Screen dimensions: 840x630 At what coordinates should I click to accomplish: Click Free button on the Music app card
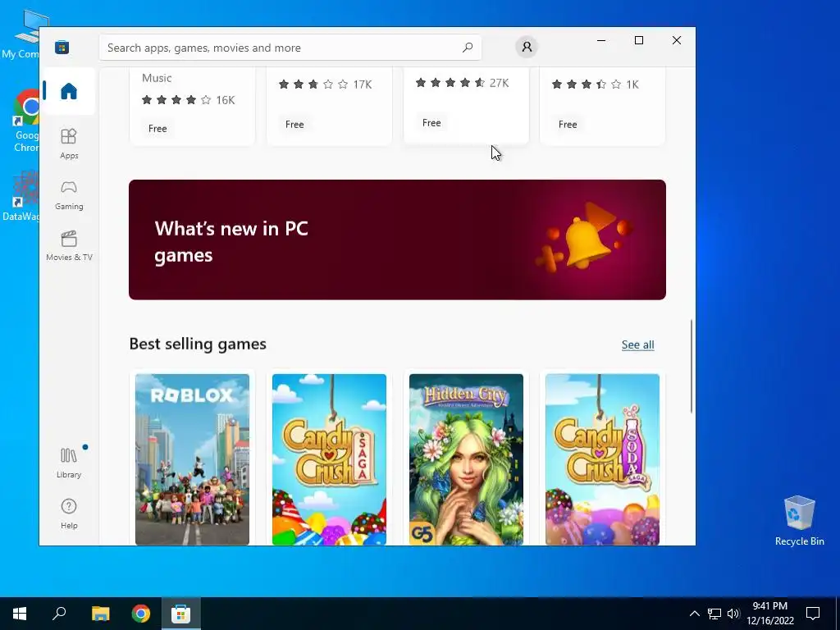[157, 129]
